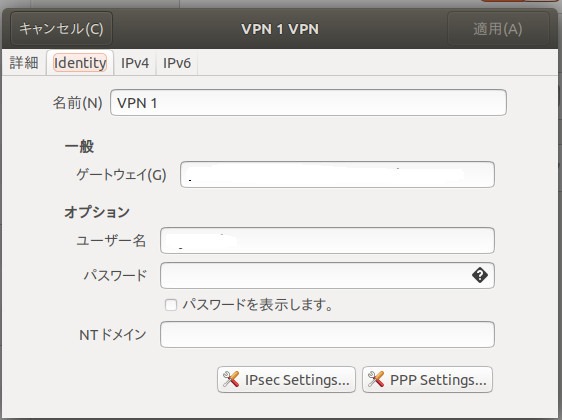Click the ゲートウェイ(G) label

[x=122, y=175]
